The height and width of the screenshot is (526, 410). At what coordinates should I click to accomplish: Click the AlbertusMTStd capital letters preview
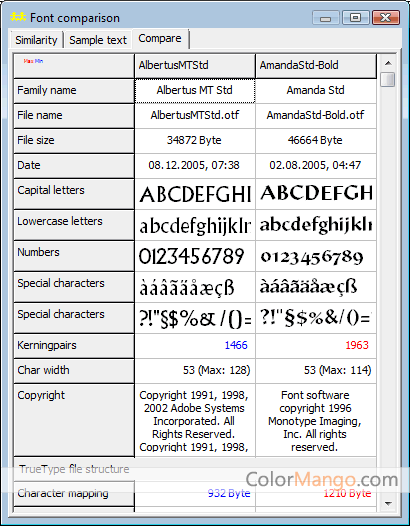pos(195,194)
